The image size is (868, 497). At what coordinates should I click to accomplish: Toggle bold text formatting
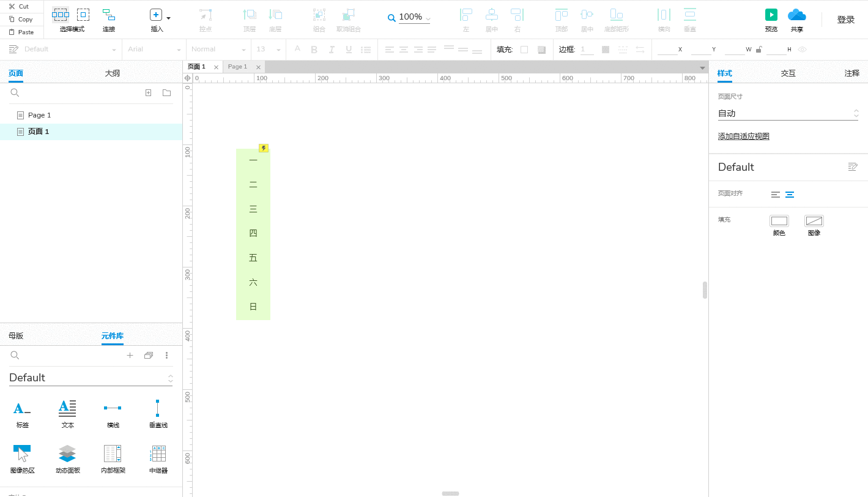coord(314,50)
